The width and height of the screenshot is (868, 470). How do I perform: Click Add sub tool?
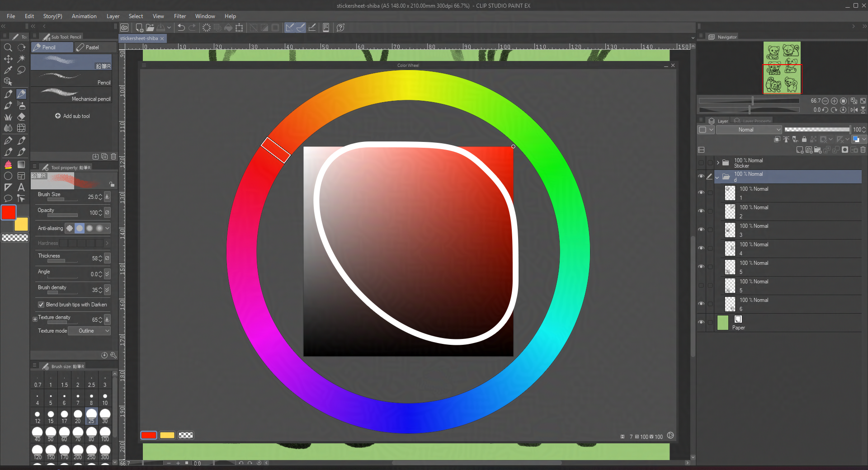click(x=72, y=116)
